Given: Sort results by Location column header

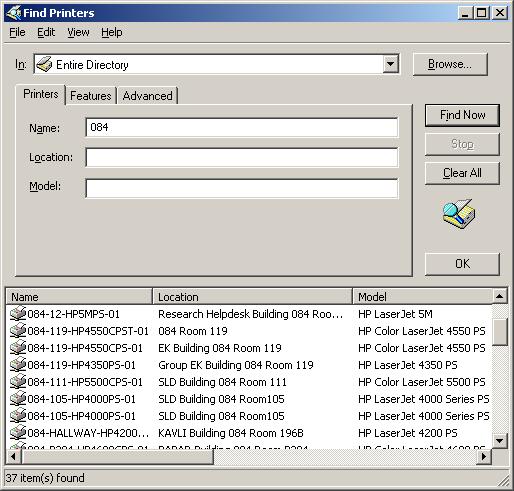Looking at the screenshot, I should coord(252,296).
